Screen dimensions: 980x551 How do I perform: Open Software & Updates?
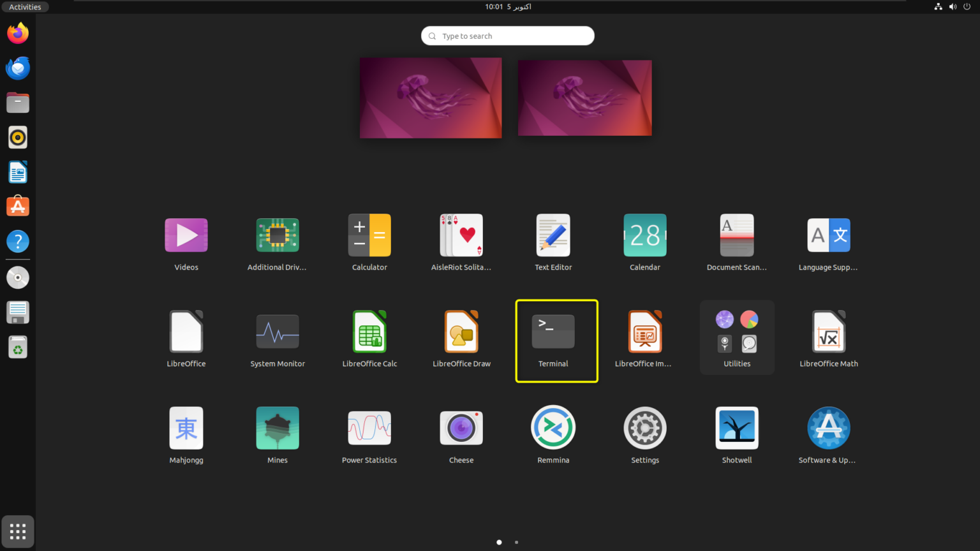tap(828, 427)
